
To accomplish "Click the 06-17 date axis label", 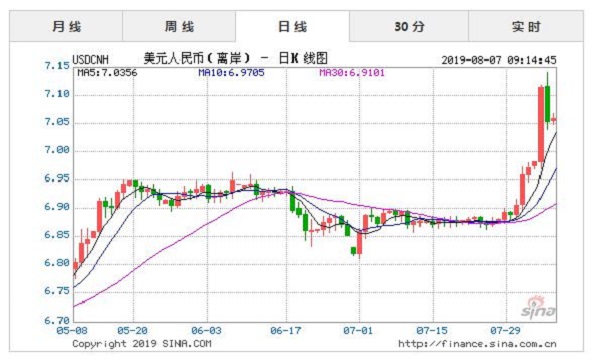I will tap(286, 330).
